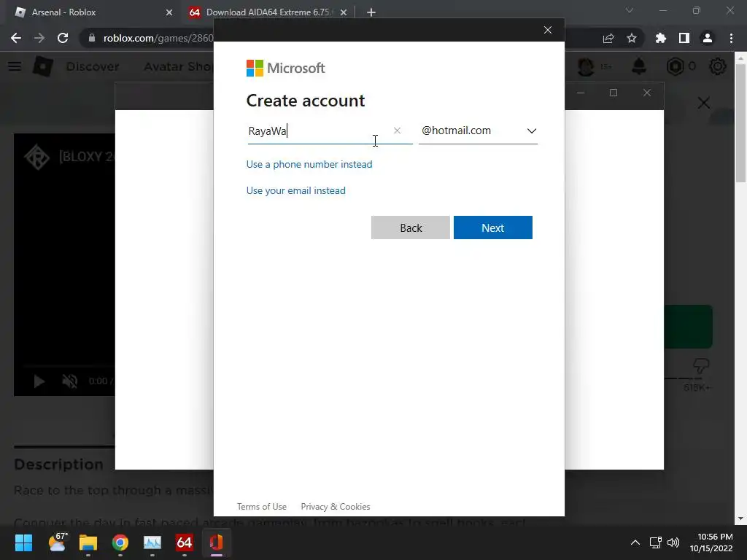747x560 pixels.
Task: Switch to Download AIDA64 Extreme tab
Action: coord(267,12)
